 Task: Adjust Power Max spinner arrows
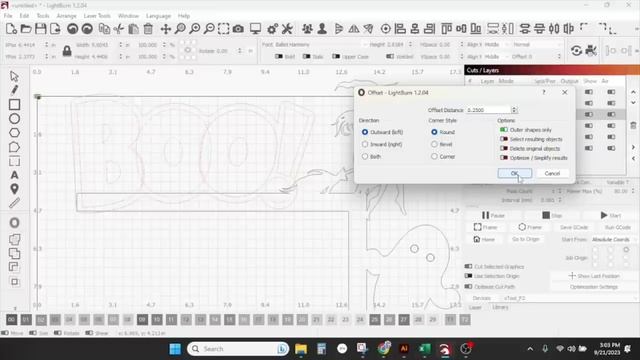coord(632,191)
